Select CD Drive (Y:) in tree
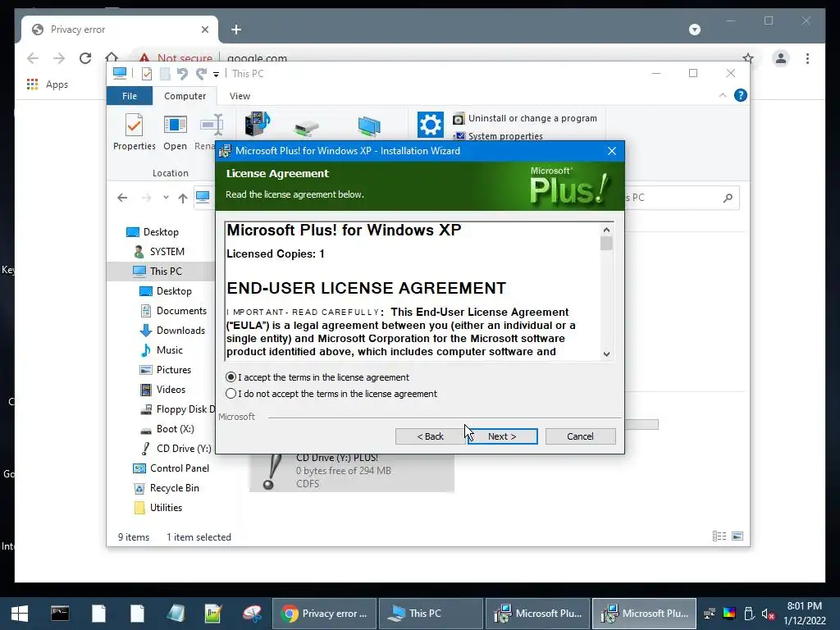The height and width of the screenshot is (630, 840). (x=184, y=449)
